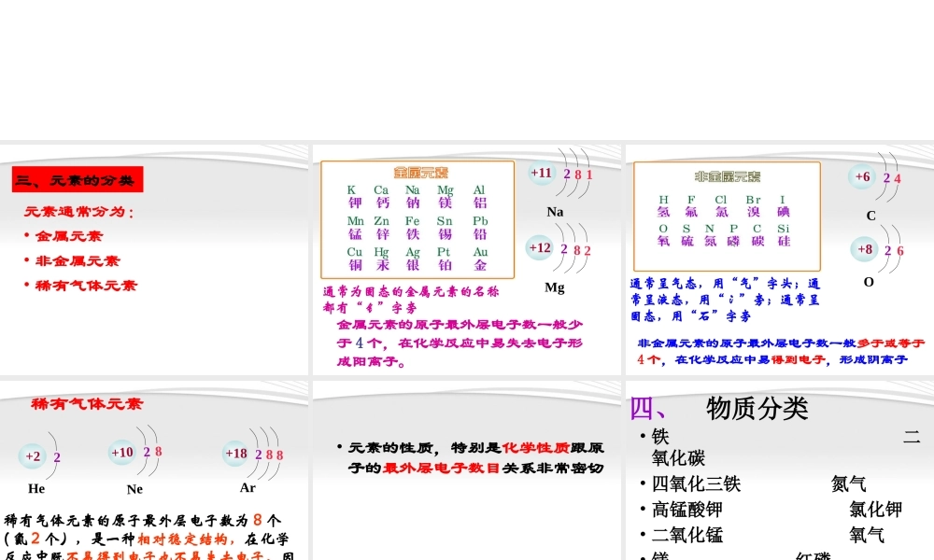
Task: Click the 'Zn 锌' entry in metals table
Action: tap(382, 228)
